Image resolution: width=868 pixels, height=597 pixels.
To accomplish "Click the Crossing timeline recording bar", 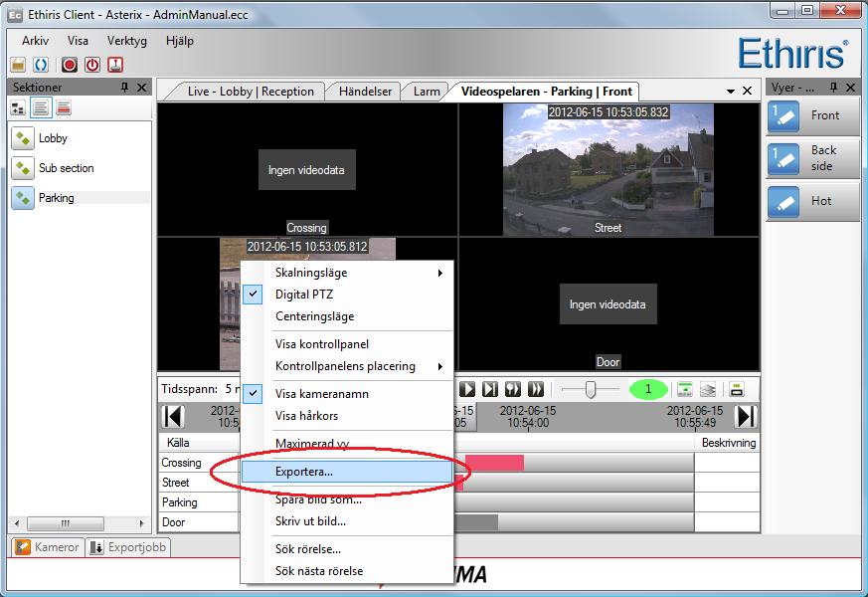I will point(494,463).
